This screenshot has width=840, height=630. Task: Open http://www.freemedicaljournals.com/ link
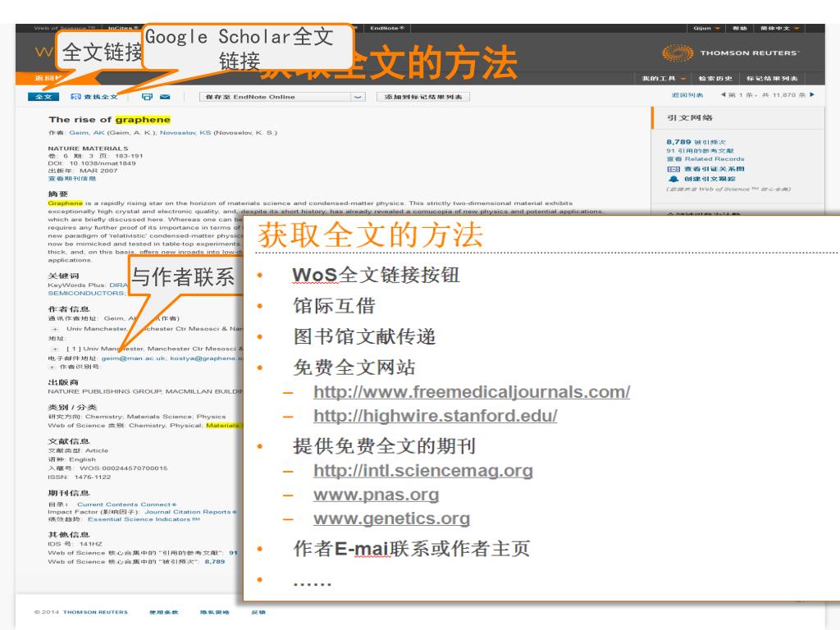tap(472, 392)
